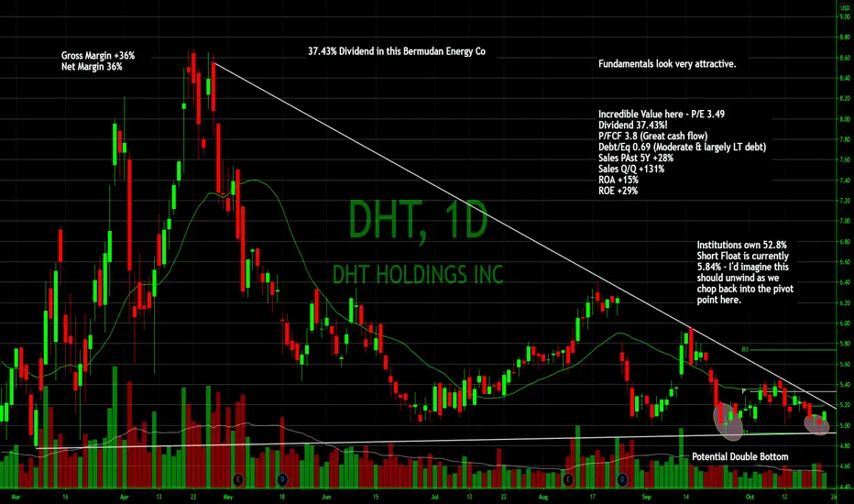Click the Apr label on time axis
854x504 pixels.
click(125, 497)
